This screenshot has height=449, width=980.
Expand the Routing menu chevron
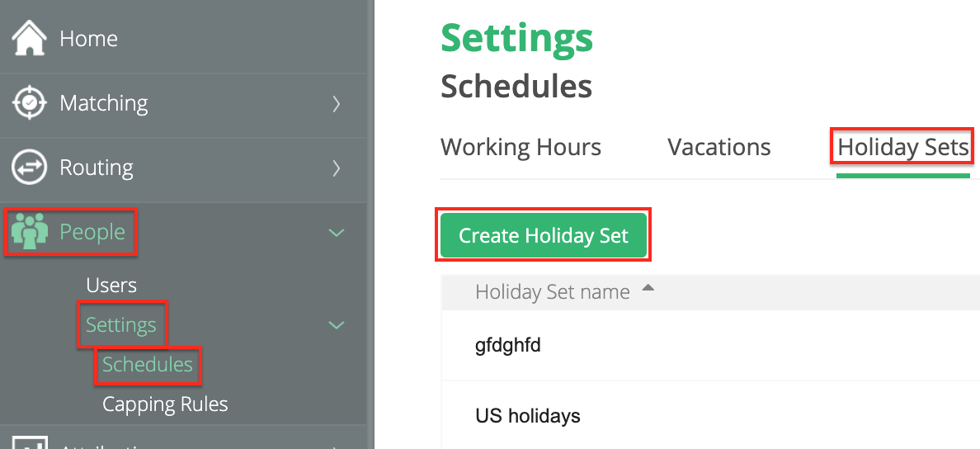point(336,168)
